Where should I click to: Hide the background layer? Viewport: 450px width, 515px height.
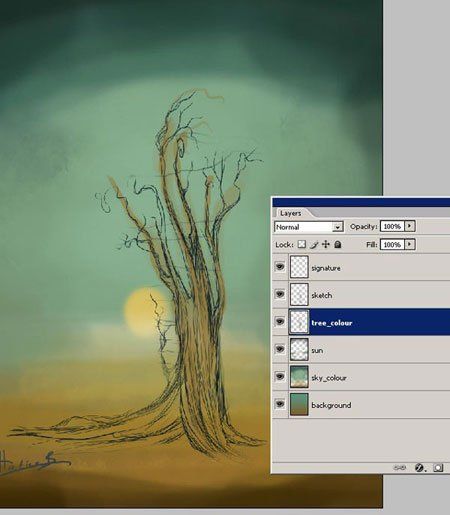(280, 404)
